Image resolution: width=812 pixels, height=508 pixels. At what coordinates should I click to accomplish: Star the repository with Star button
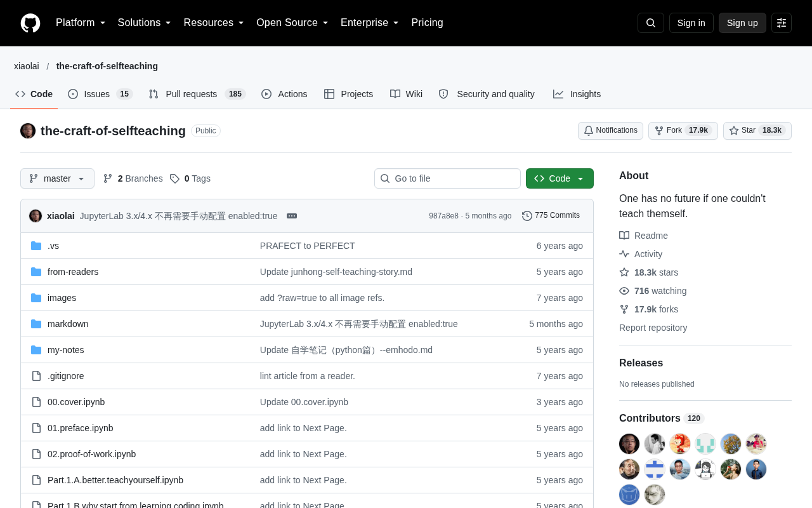757,131
